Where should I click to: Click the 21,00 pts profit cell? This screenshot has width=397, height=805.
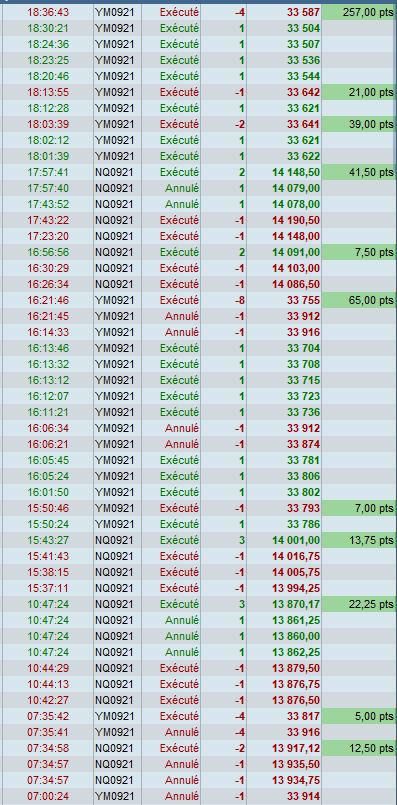tap(359, 92)
